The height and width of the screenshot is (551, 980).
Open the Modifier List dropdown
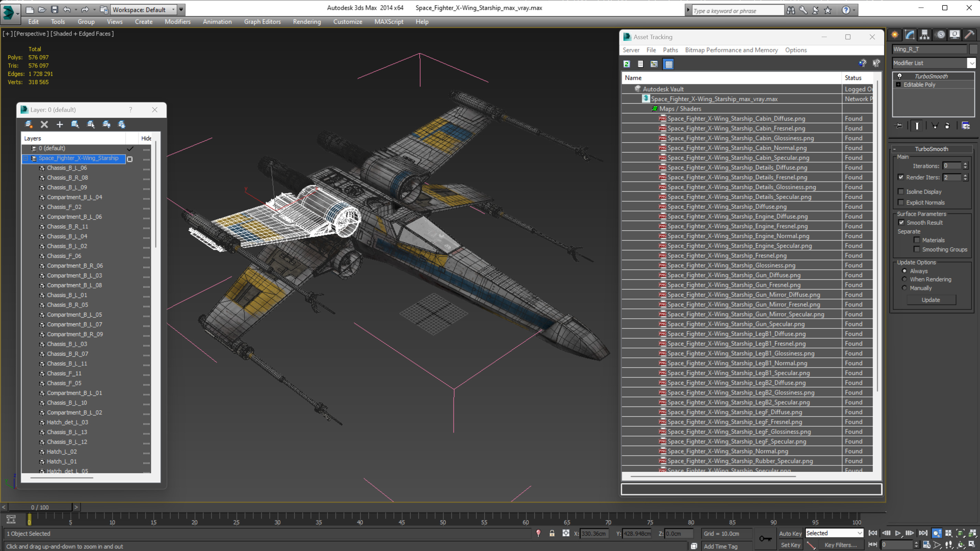[972, 63]
